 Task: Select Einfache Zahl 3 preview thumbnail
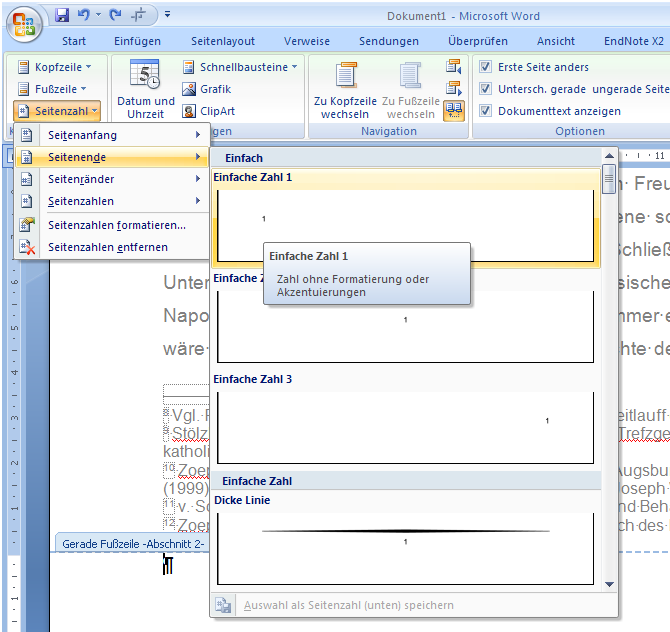(x=405, y=427)
